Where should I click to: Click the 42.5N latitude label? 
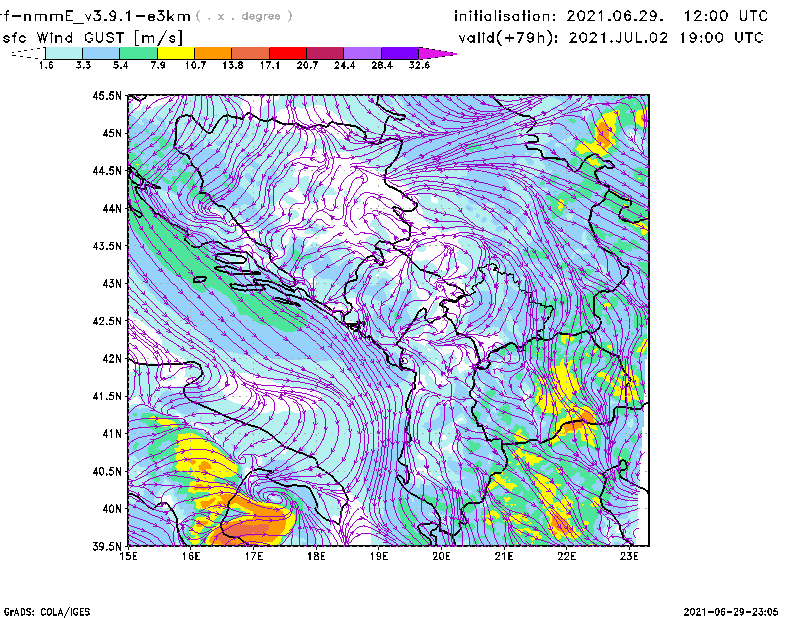pos(107,321)
